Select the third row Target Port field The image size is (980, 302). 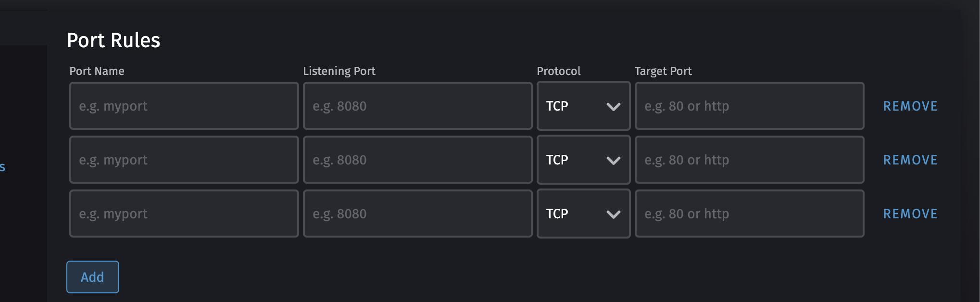(x=749, y=214)
